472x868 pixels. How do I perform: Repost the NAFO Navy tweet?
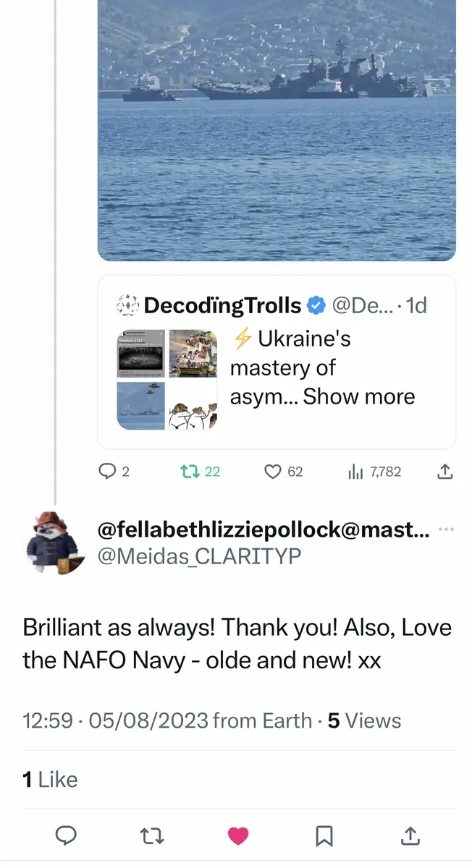tap(152, 836)
